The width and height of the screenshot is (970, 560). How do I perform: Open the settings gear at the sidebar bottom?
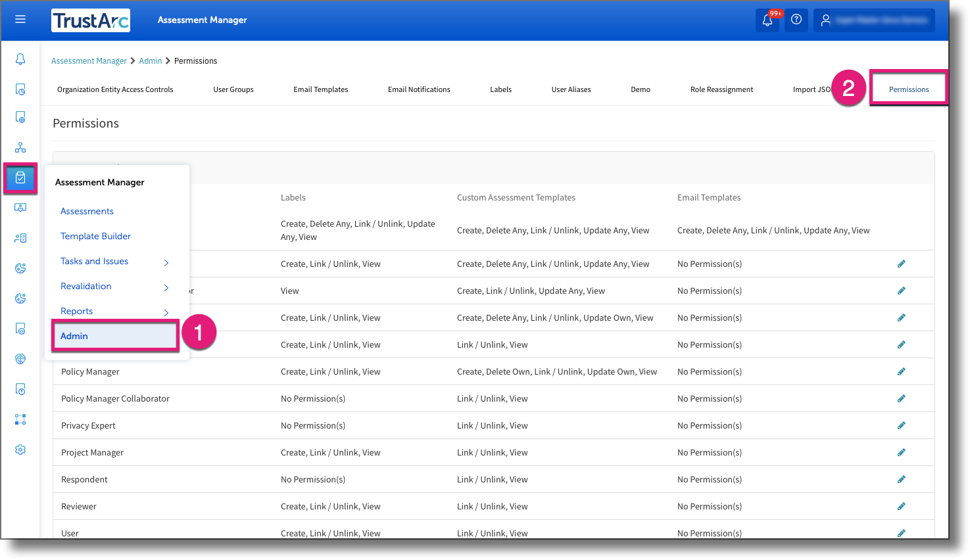(x=20, y=449)
